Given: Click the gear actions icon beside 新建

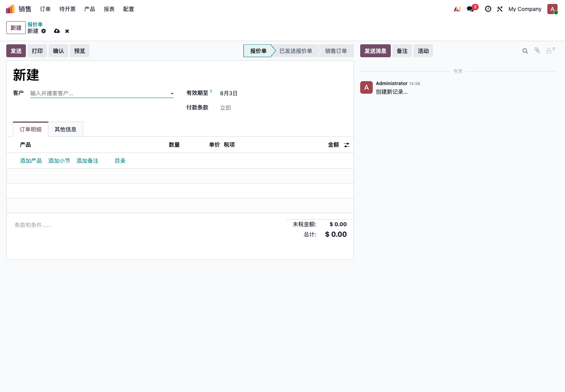Looking at the screenshot, I should click(x=44, y=31).
